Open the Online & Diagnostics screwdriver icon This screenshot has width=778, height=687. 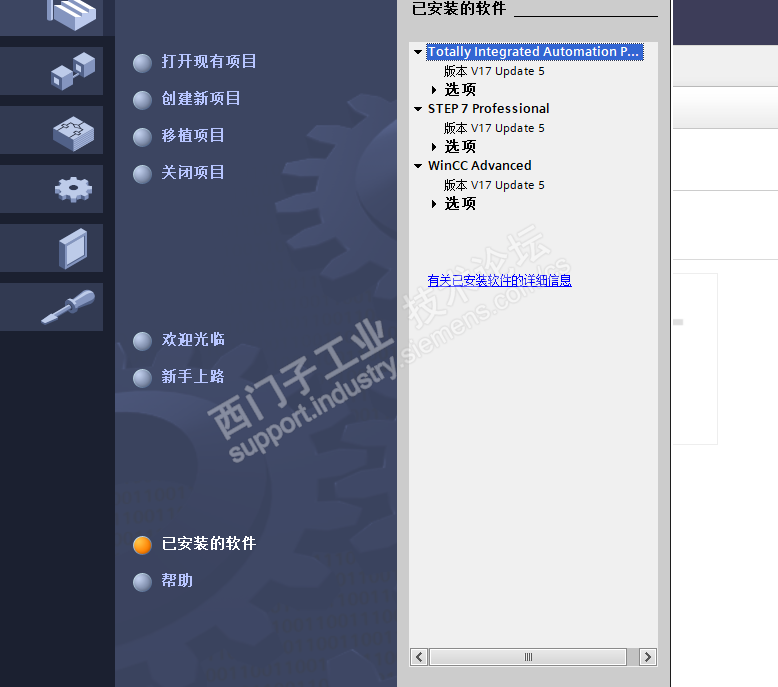point(68,307)
